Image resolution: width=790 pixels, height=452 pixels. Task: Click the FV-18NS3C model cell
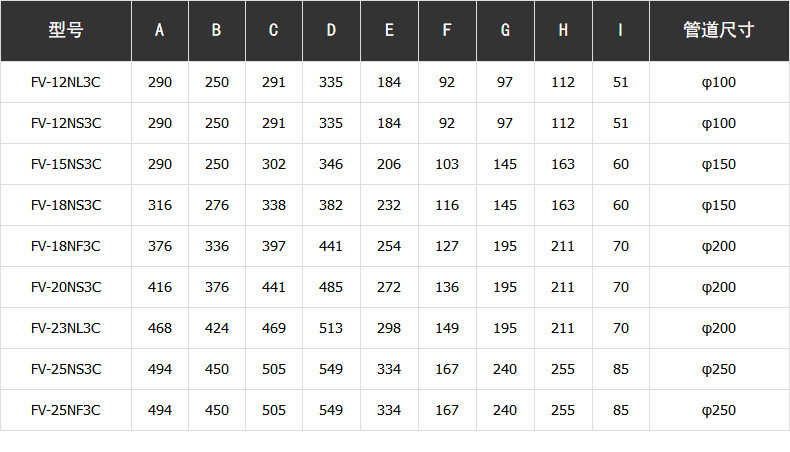pyautogui.click(x=66, y=205)
